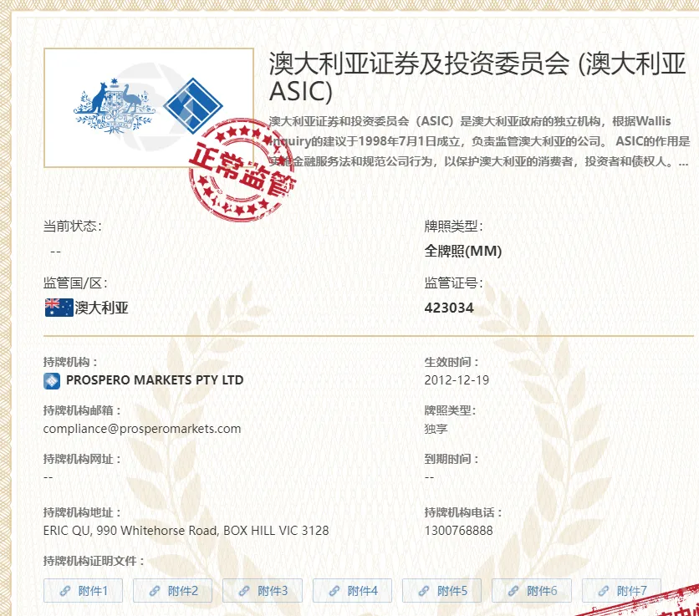Click the 持牌机构电话 label
This screenshot has width=699, height=616.
[x=462, y=512]
